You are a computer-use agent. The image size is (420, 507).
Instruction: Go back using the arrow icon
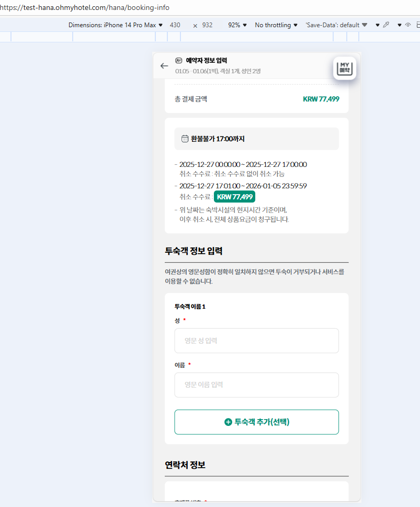[x=164, y=66]
